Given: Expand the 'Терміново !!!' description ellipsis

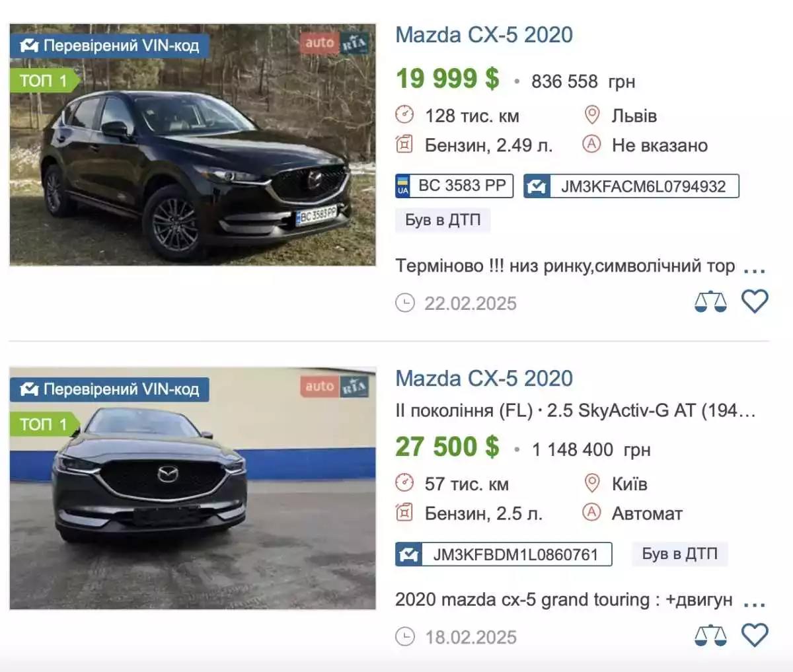Looking at the screenshot, I should pos(754,270).
